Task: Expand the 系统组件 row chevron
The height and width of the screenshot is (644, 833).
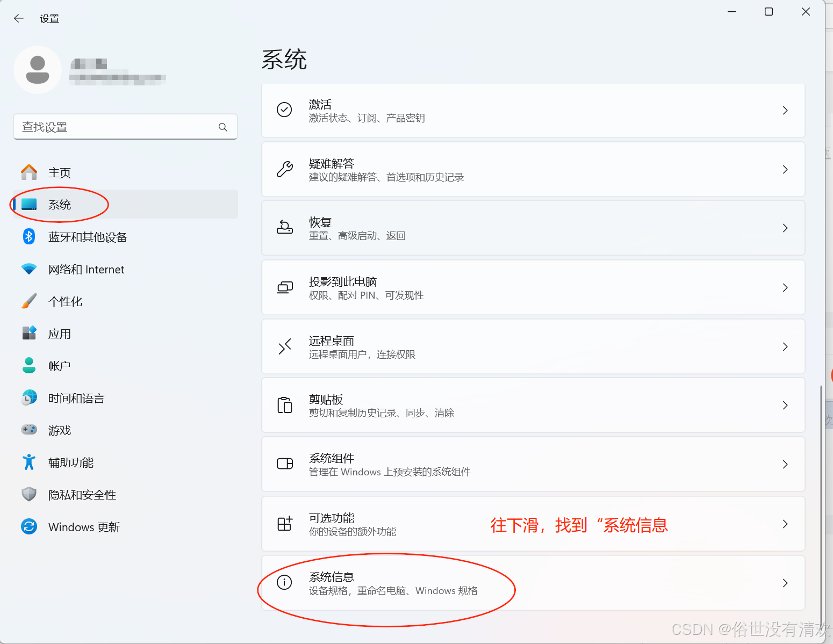Action: point(785,464)
